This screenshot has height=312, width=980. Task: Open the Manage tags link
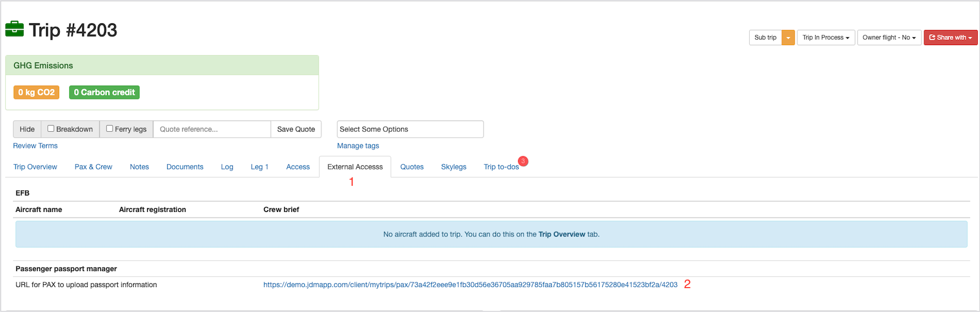(358, 145)
